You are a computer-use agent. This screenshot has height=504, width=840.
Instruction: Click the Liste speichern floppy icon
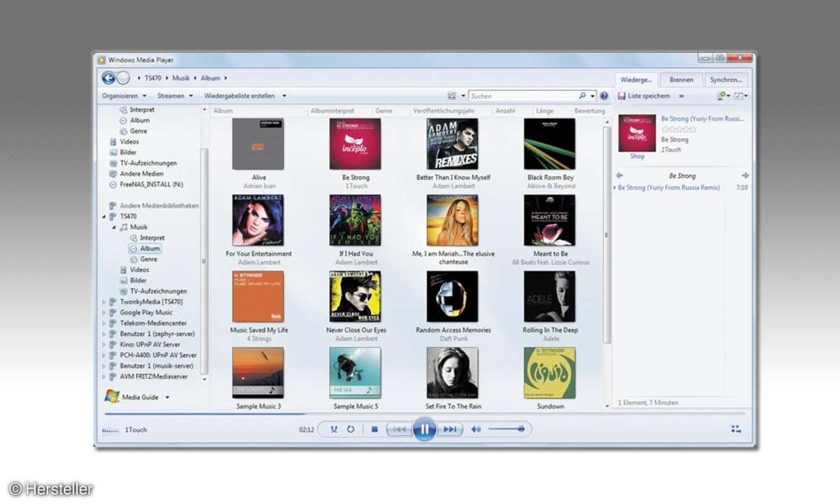point(622,96)
